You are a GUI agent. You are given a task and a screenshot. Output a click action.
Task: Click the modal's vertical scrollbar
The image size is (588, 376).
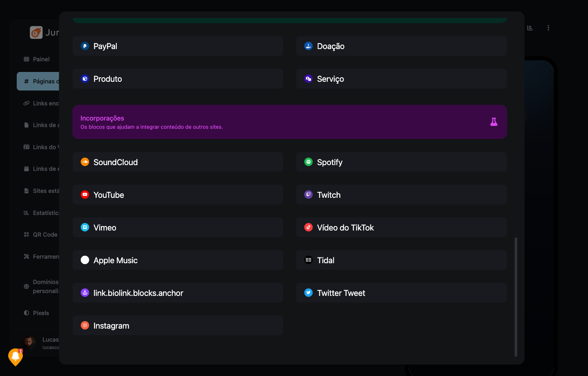tap(516, 297)
